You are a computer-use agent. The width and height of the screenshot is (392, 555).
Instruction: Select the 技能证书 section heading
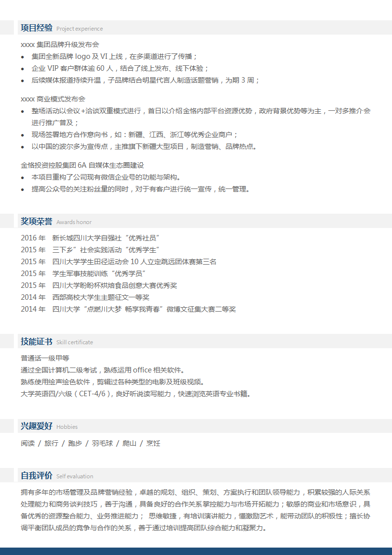tap(36, 341)
